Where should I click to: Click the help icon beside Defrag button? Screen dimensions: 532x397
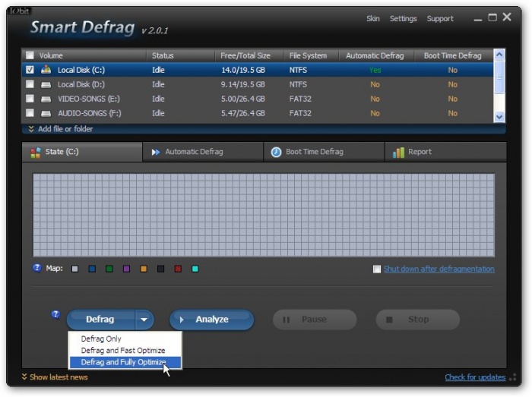coord(55,315)
